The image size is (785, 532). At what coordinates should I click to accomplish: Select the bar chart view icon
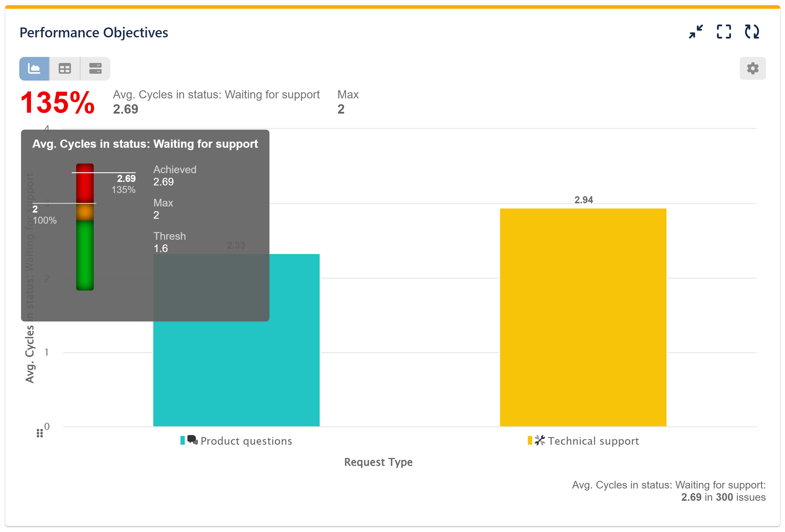click(34, 69)
